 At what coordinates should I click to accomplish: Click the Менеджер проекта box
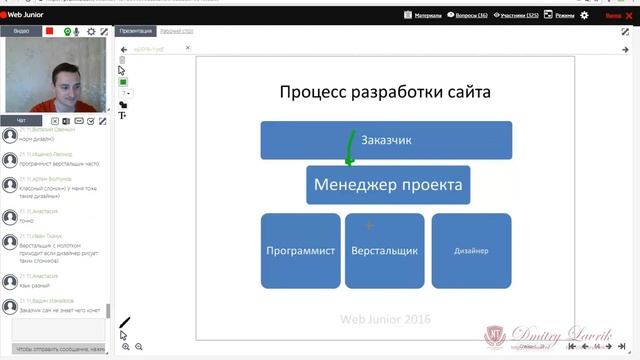388,185
